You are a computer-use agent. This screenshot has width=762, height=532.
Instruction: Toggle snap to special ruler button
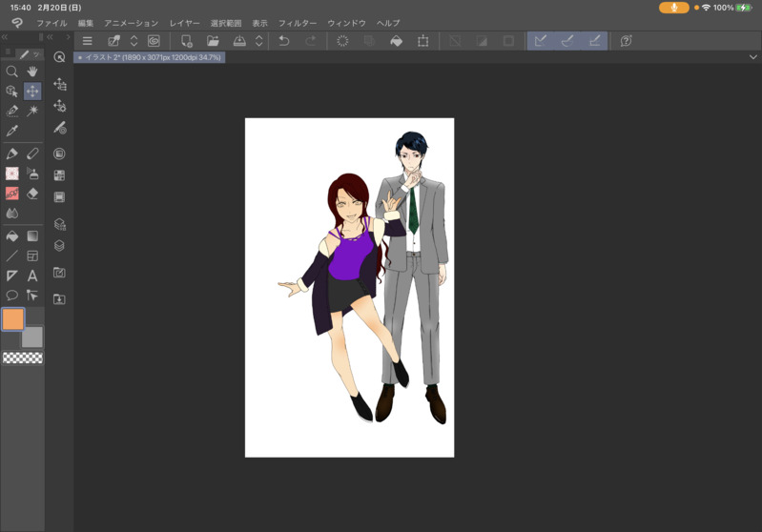pos(567,41)
